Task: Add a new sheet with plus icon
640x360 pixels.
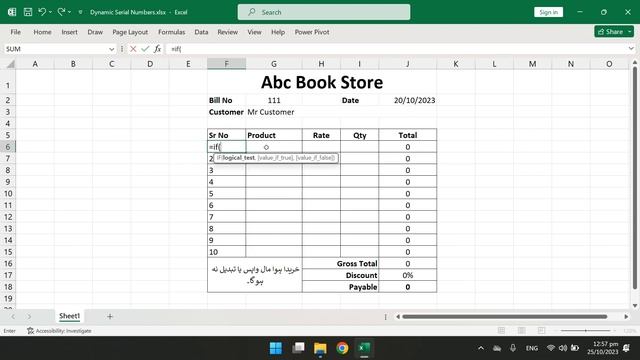Action: point(109,316)
